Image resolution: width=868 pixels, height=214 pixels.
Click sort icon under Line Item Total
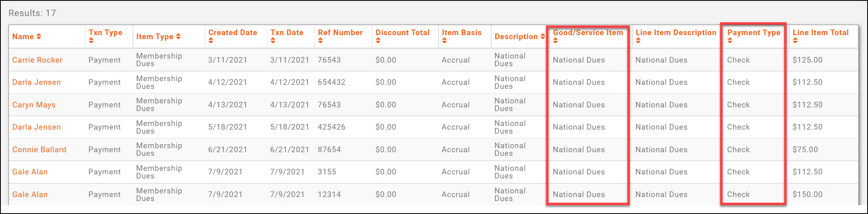[x=795, y=41]
